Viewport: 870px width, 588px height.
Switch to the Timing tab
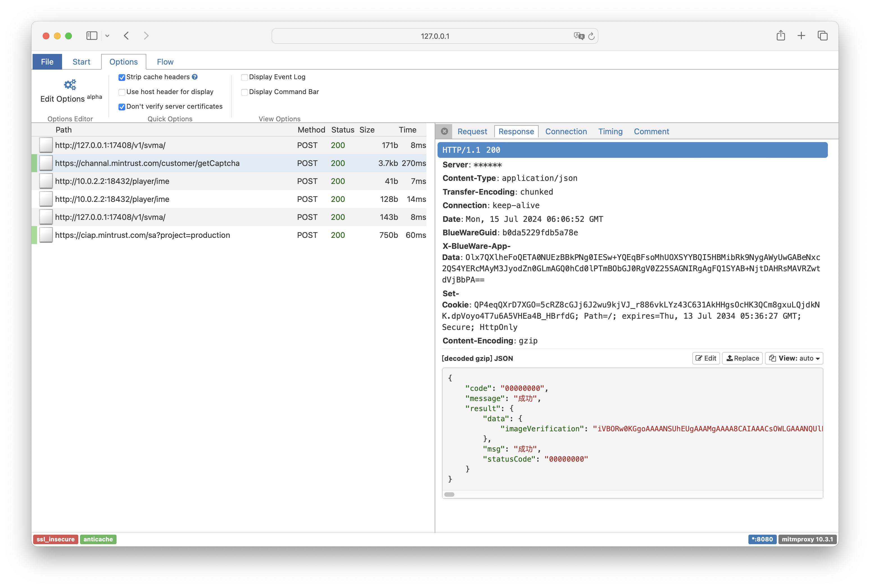pyautogui.click(x=610, y=131)
